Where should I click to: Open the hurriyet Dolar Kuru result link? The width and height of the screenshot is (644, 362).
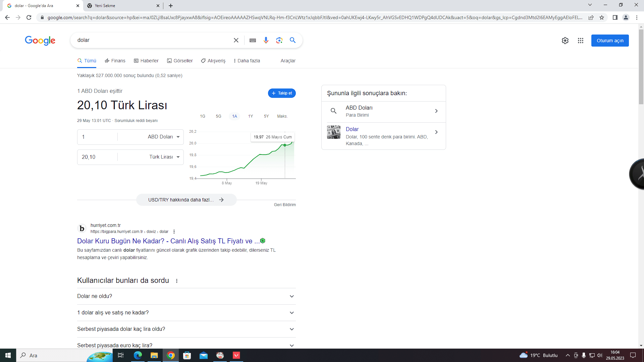168,241
